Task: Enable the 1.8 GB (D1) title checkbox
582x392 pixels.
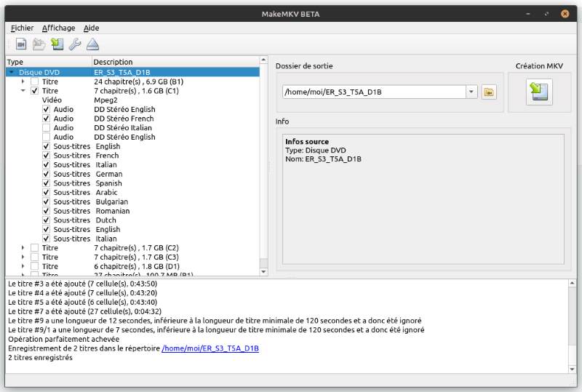Action: [x=34, y=266]
